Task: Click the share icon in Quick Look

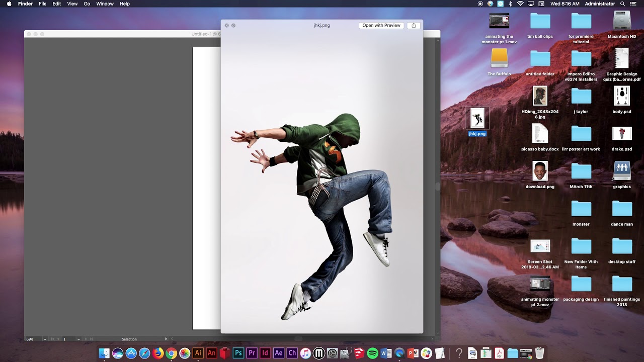Action: 414,25
